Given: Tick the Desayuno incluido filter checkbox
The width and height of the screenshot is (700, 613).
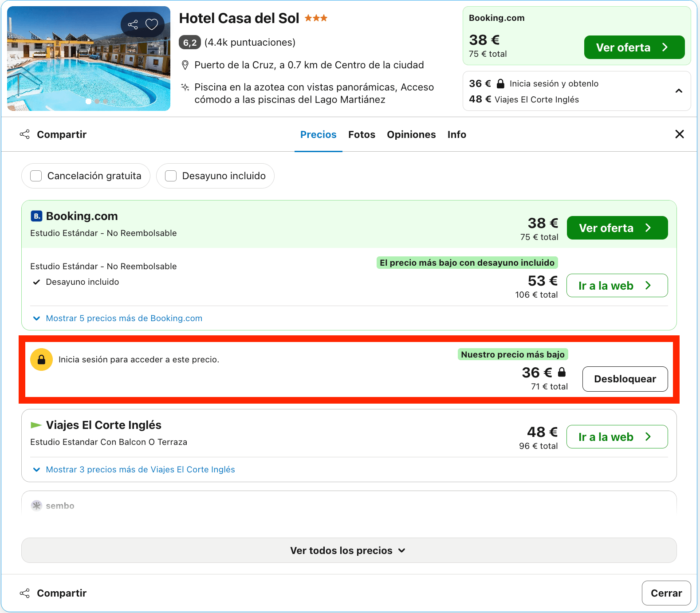Looking at the screenshot, I should pyautogui.click(x=171, y=176).
